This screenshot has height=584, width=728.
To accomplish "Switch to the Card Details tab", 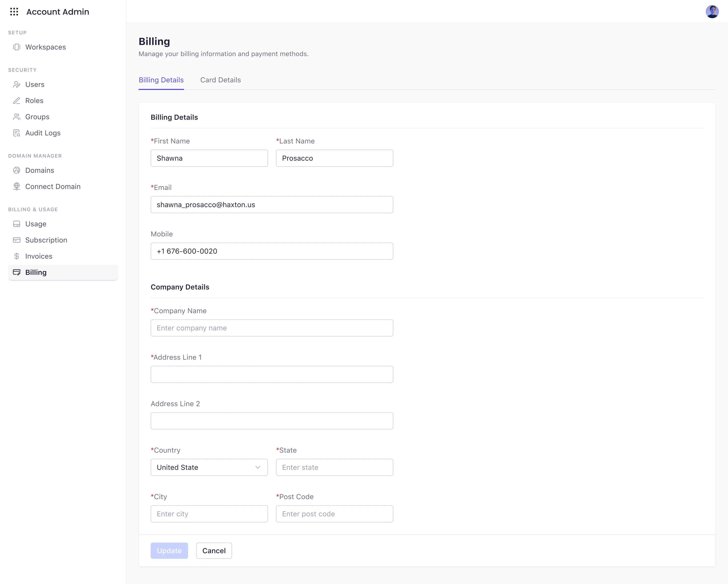I will pyautogui.click(x=220, y=80).
